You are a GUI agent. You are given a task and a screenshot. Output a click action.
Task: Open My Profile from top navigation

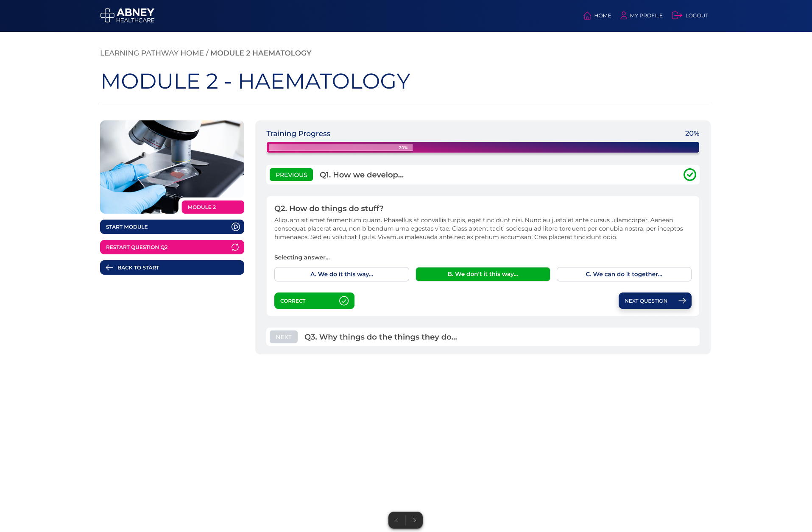tap(641, 16)
